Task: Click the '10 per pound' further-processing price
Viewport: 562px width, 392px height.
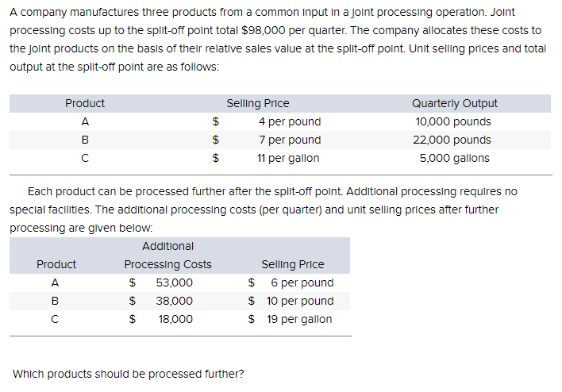Action: click(x=300, y=301)
